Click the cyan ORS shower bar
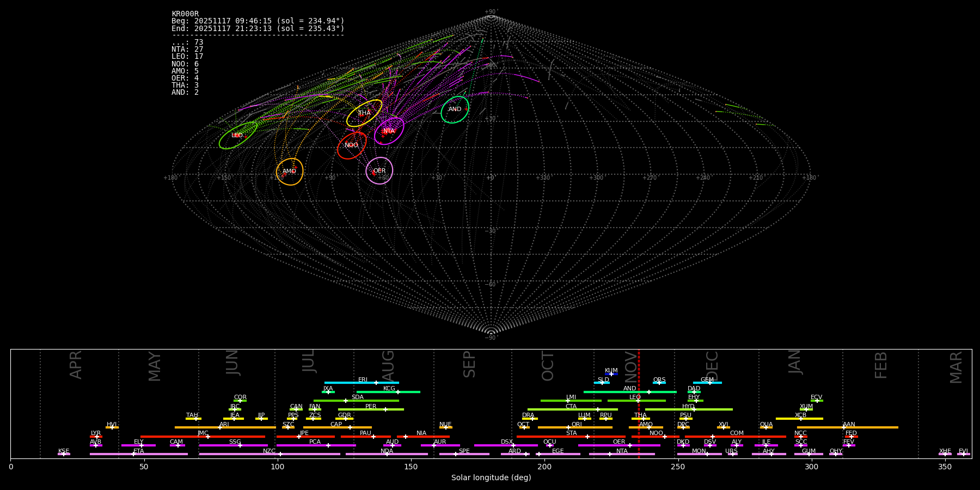Screen dimensions: 980x490 (x=659, y=383)
